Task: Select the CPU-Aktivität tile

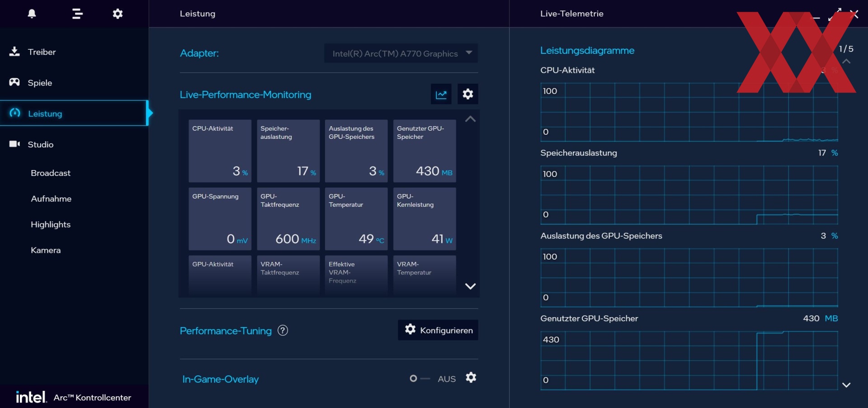Action: tap(220, 151)
